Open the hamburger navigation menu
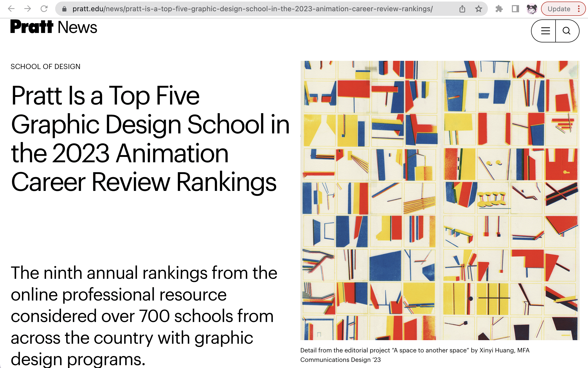Image resolution: width=588 pixels, height=368 pixels. (x=545, y=31)
